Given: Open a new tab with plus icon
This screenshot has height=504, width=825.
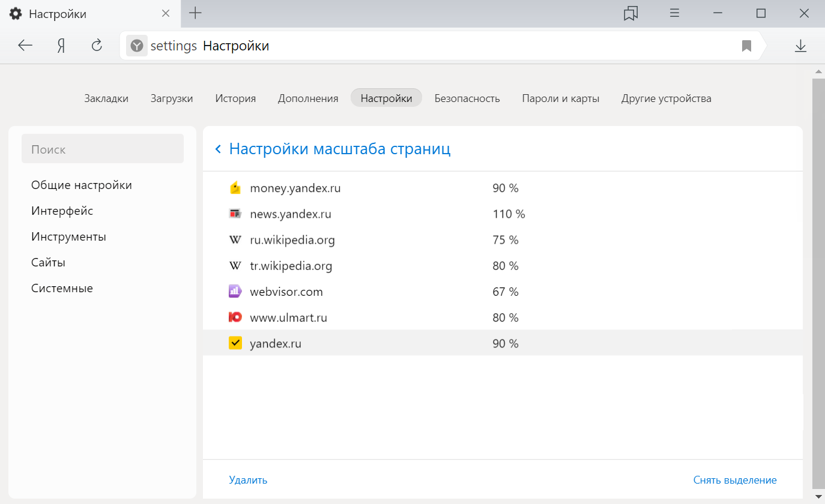Looking at the screenshot, I should coord(195,13).
